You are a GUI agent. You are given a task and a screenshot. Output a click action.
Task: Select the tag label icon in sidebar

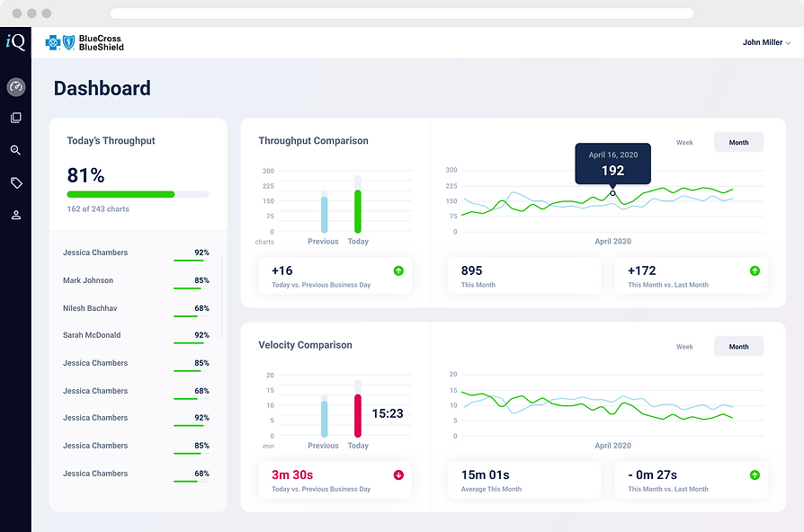[x=15, y=182]
